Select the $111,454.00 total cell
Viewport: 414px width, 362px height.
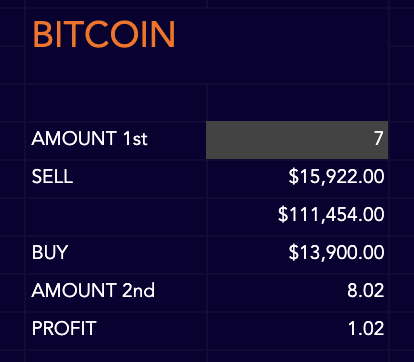297,217
